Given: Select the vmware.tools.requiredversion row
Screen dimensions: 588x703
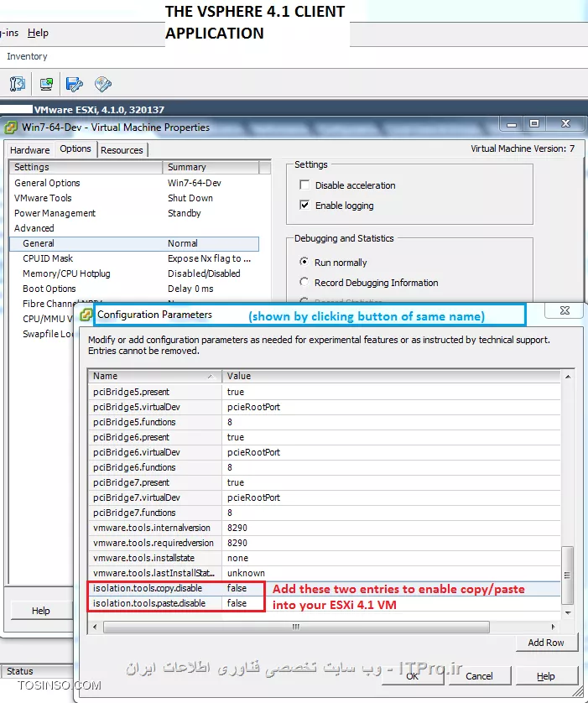Looking at the screenshot, I should [324, 543].
